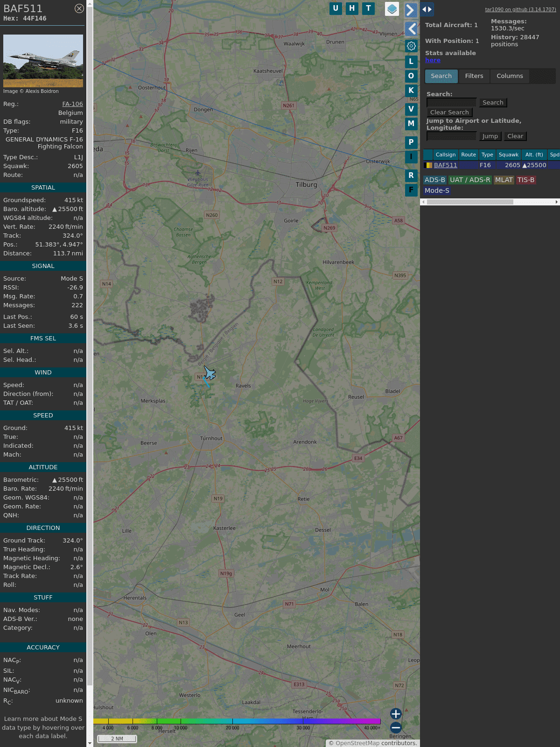Viewport: 560px width, 747px height.
Task: Open the Filters tab
Action: pyautogui.click(x=474, y=76)
